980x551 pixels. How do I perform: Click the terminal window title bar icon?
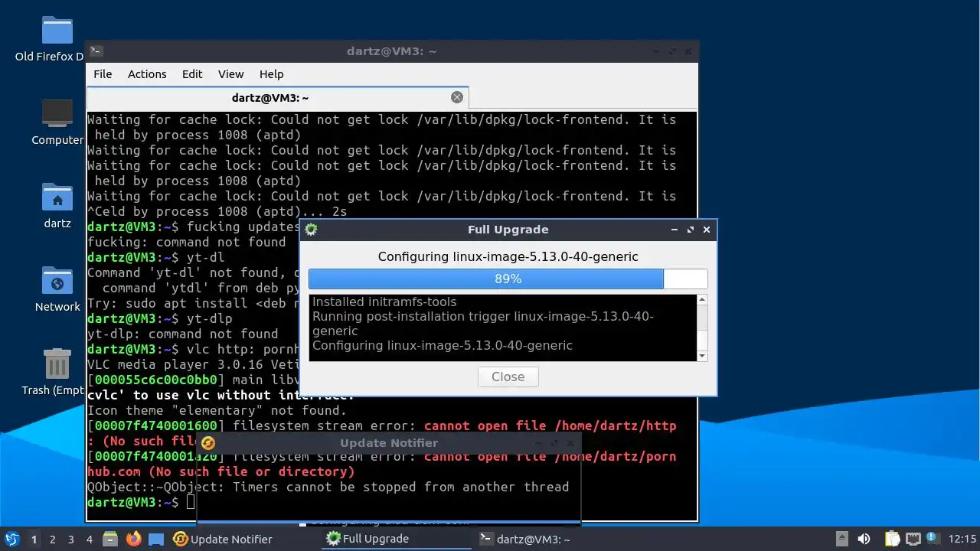[96, 51]
